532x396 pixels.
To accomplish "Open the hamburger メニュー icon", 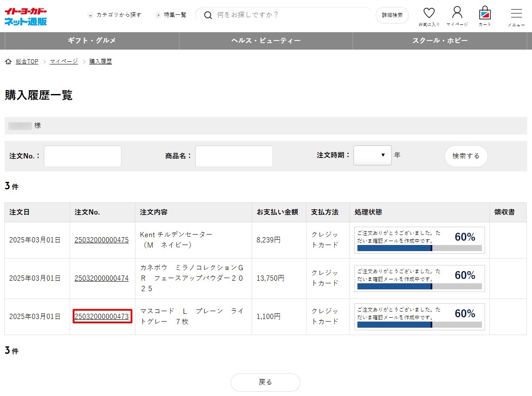I will click(x=516, y=14).
